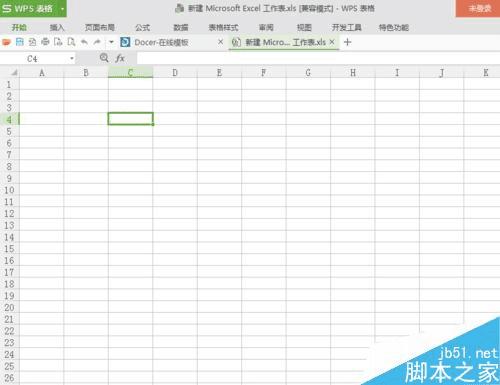
Task: Open the 视图 ribbon tab
Action: [304, 27]
